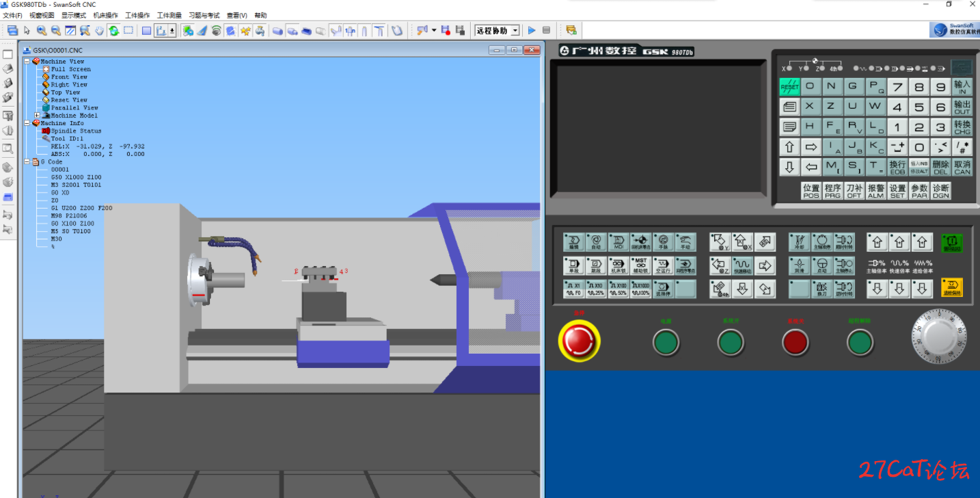Click the X10 25% step rate key
This screenshot has height=498, width=980.
596,289
